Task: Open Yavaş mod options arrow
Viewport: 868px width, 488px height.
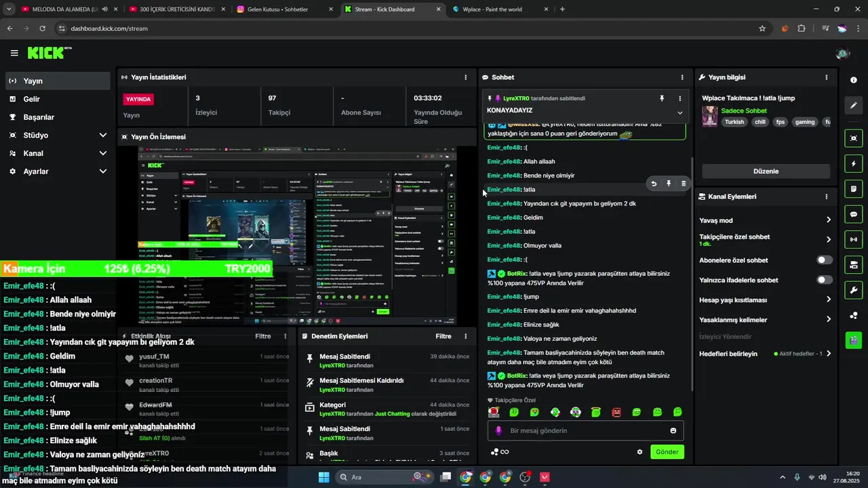Action: click(828, 220)
